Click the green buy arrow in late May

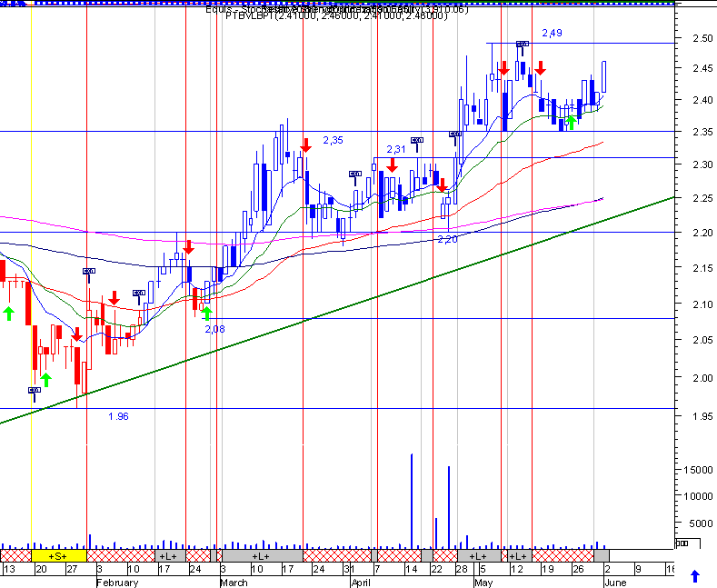pos(570,123)
